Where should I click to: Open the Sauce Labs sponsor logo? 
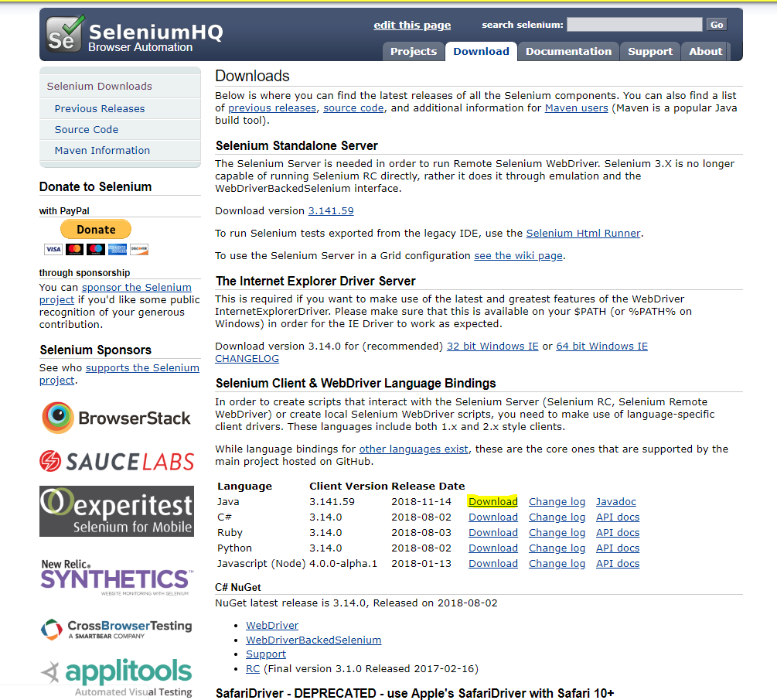point(117,461)
